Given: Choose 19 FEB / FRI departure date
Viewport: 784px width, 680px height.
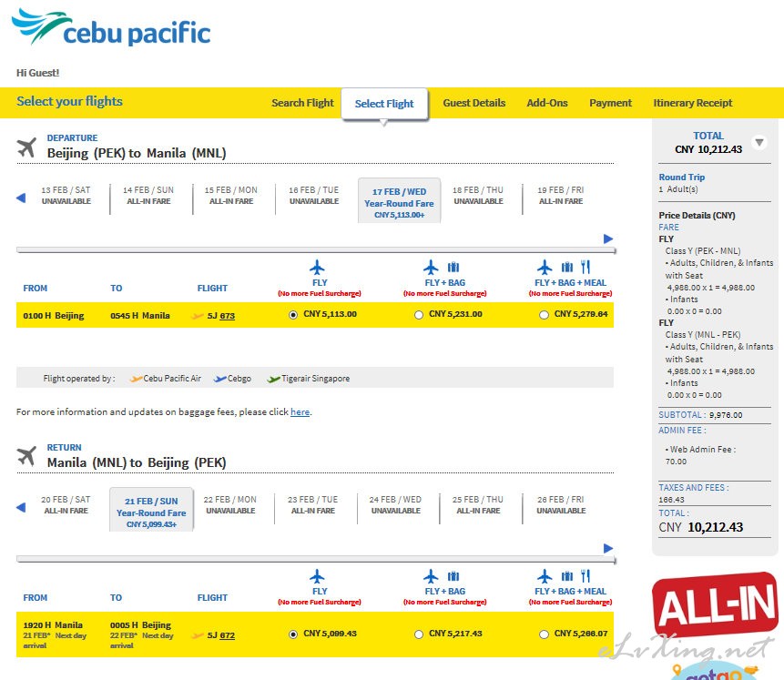Looking at the screenshot, I should click(561, 196).
